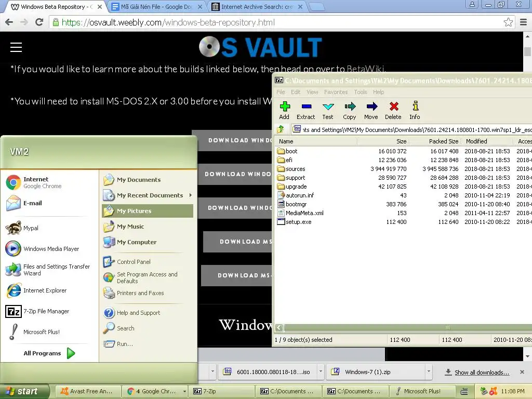
Task: Go back in Chrome
Action: [x=9, y=22]
